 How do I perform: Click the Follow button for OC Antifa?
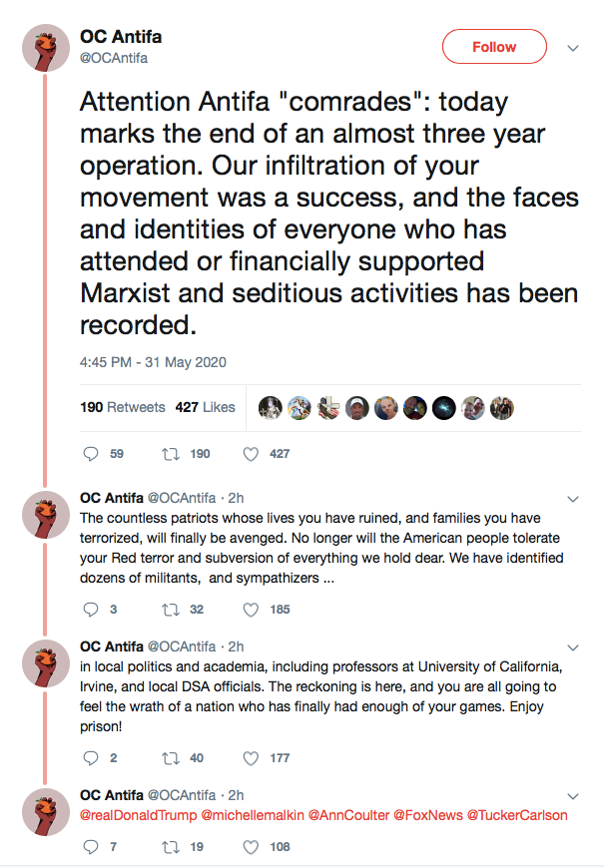click(494, 47)
